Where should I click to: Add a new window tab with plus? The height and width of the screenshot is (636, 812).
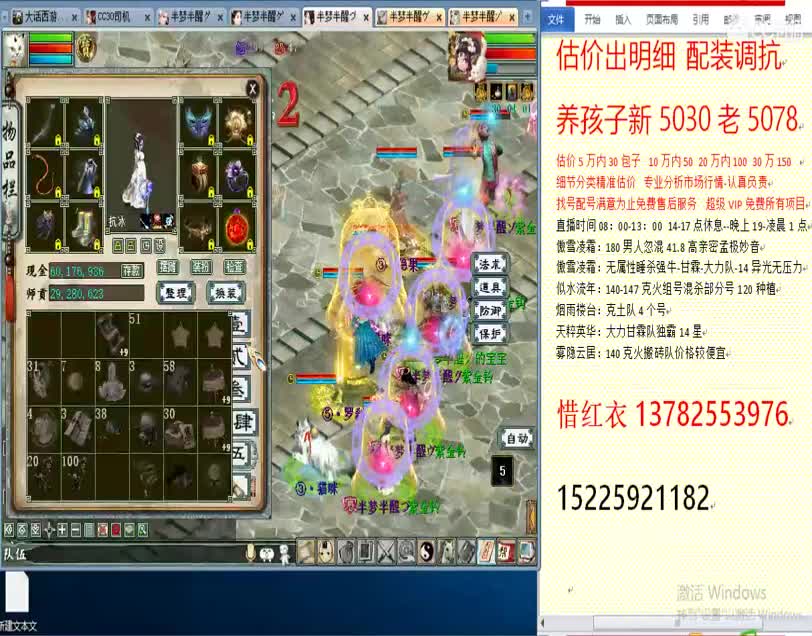coord(528,17)
